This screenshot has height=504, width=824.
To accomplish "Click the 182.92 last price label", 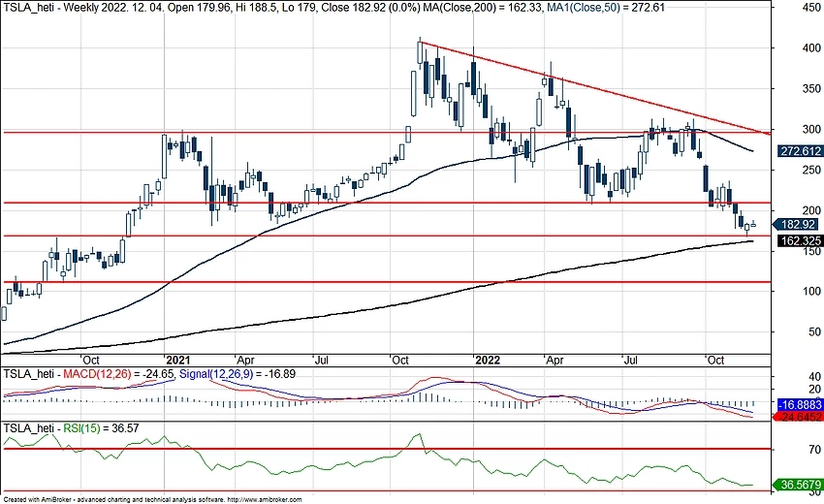I will pos(798,225).
